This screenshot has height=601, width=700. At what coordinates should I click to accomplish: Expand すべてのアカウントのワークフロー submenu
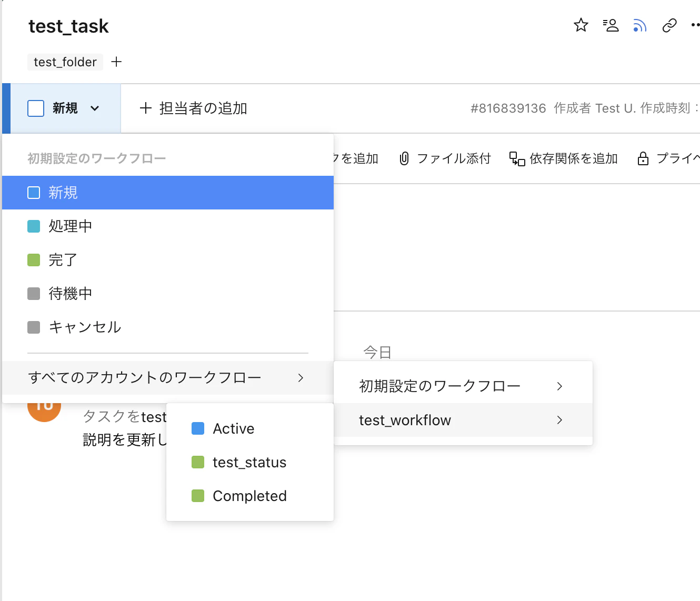point(168,378)
